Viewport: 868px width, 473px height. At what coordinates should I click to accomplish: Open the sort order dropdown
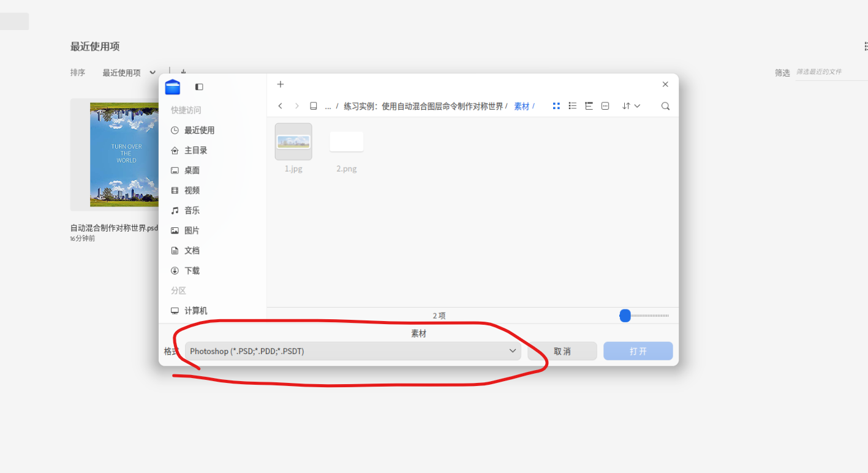[631, 106]
